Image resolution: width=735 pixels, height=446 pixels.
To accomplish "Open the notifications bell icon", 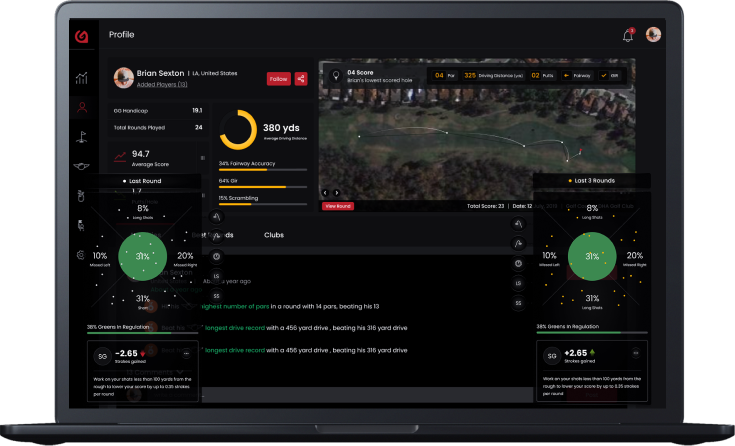I will 628,35.
